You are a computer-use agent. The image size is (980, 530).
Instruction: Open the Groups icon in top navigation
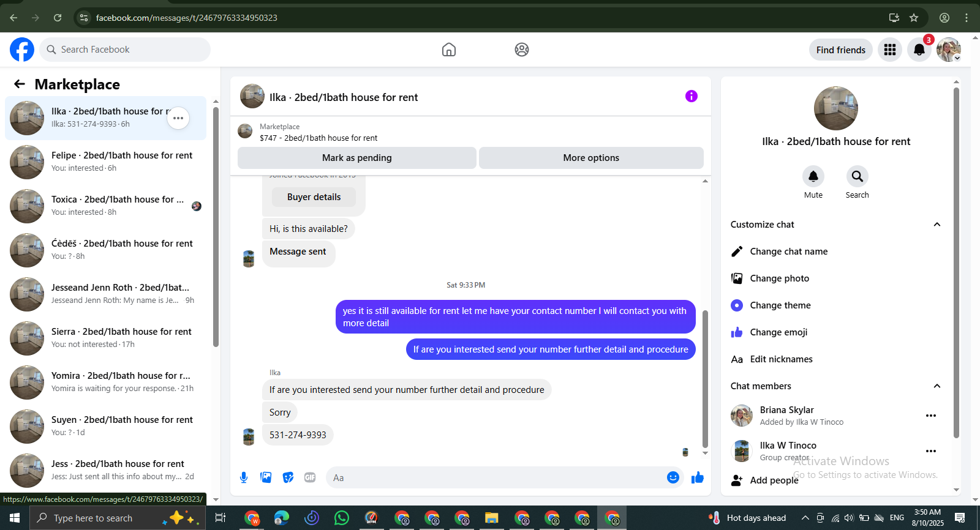click(522, 50)
